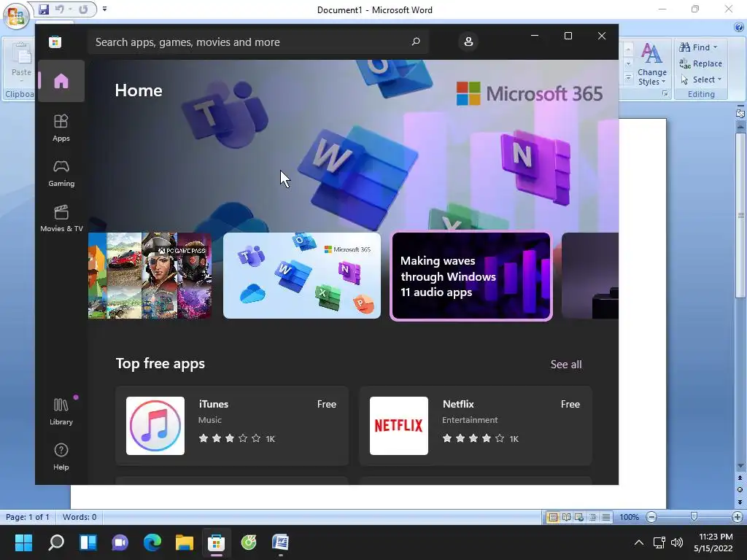The width and height of the screenshot is (747, 560).
Task: Click the search magnifier icon in Store
Action: click(415, 42)
